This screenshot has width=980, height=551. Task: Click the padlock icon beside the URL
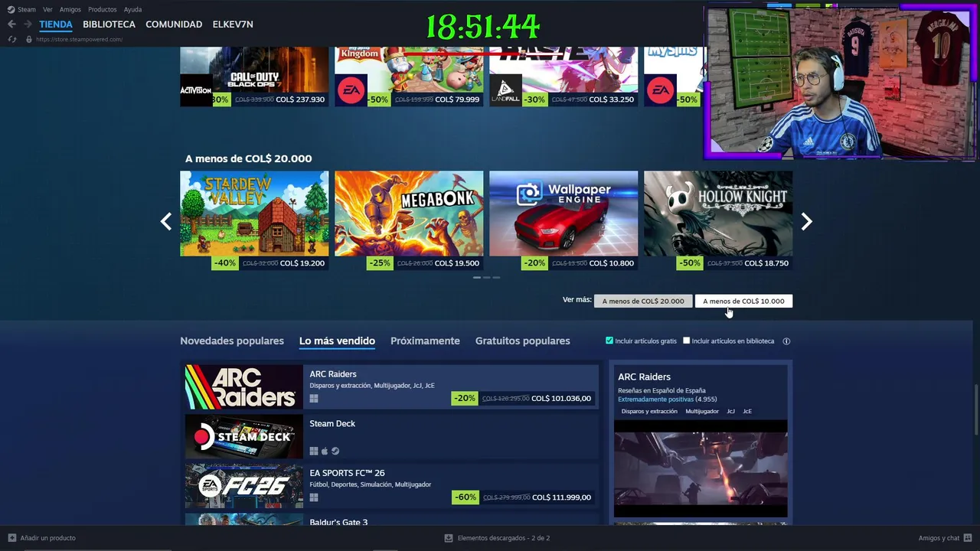point(29,39)
